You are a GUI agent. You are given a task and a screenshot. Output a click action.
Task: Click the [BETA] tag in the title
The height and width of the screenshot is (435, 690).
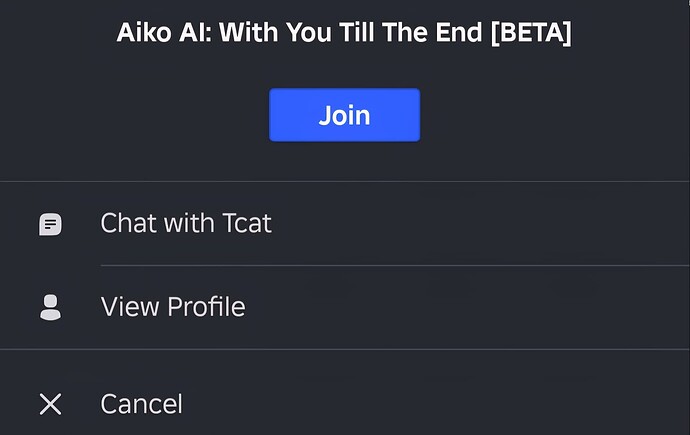click(x=531, y=33)
